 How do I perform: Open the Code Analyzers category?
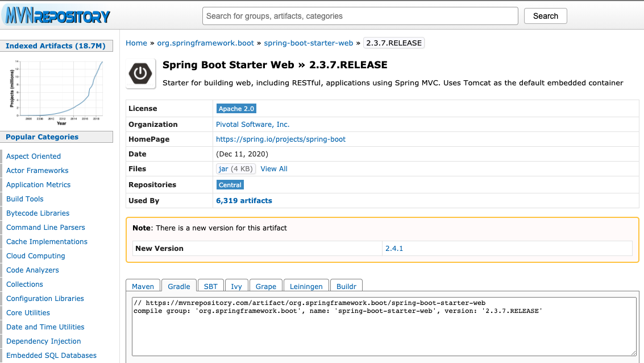[32, 270]
